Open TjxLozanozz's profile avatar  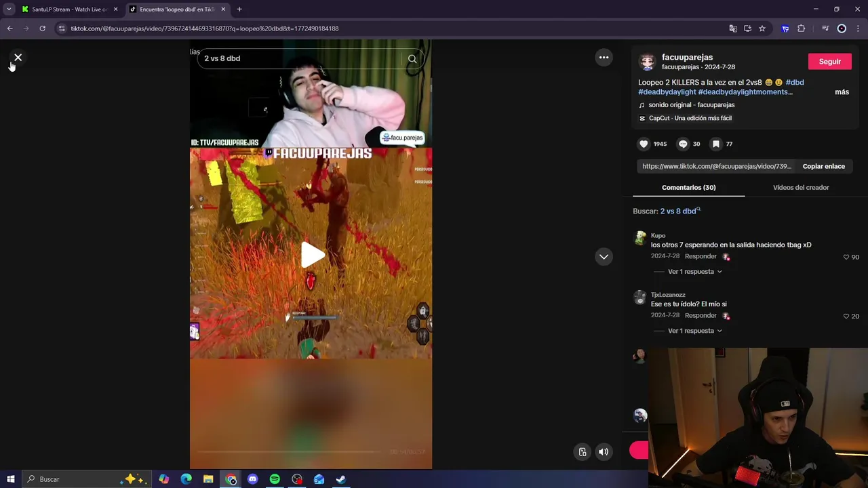[x=639, y=297]
